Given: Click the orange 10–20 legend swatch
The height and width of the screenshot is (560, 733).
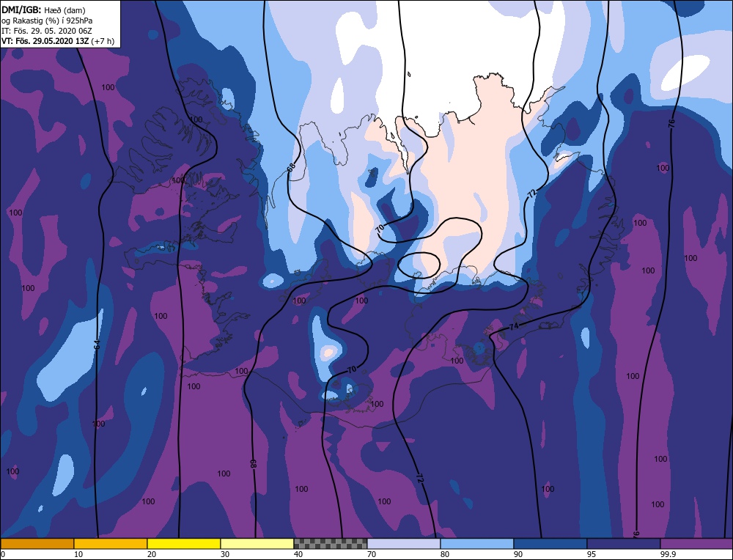Looking at the screenshot, I should coord(111,544).
